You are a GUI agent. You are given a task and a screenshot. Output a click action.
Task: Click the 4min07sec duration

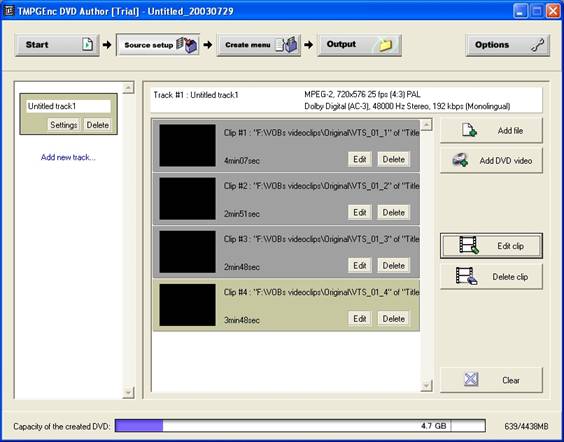click(242, 160)
